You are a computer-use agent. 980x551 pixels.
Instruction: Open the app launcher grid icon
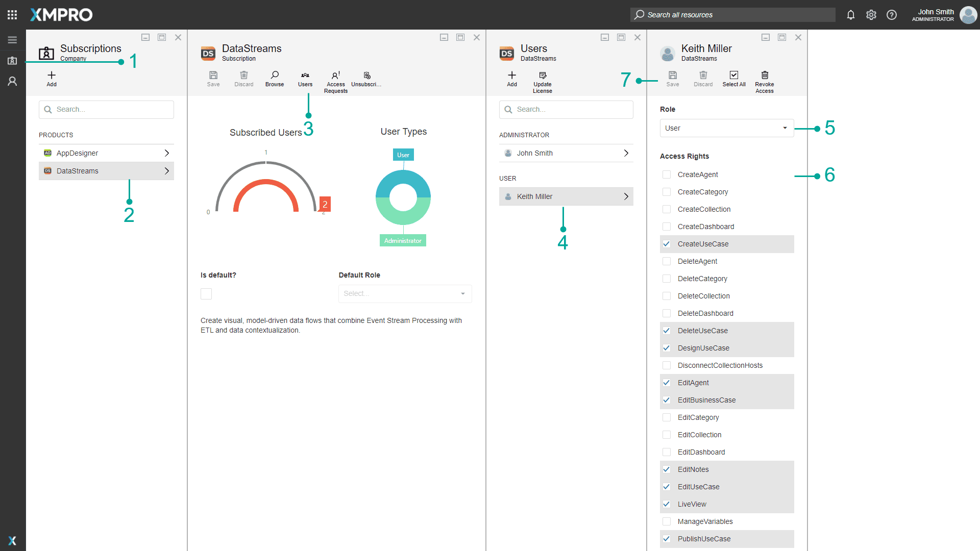[x=12, y=15]
